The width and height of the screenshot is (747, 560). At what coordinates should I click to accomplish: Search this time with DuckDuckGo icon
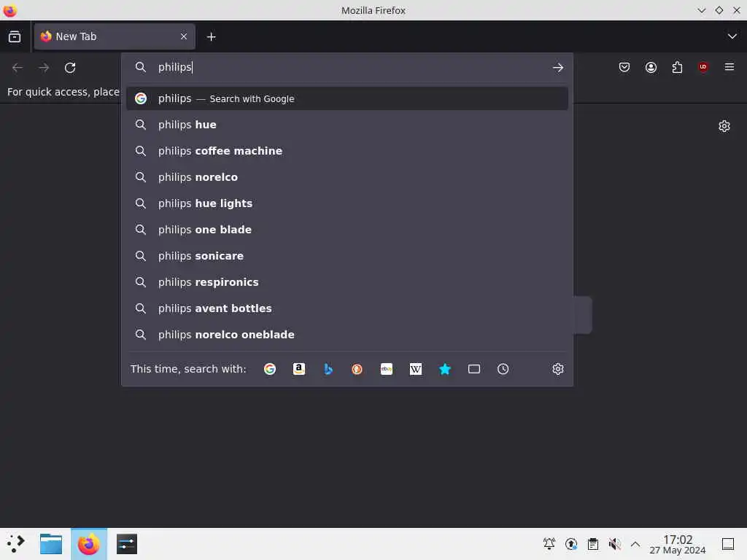click(x=357, y=369)
